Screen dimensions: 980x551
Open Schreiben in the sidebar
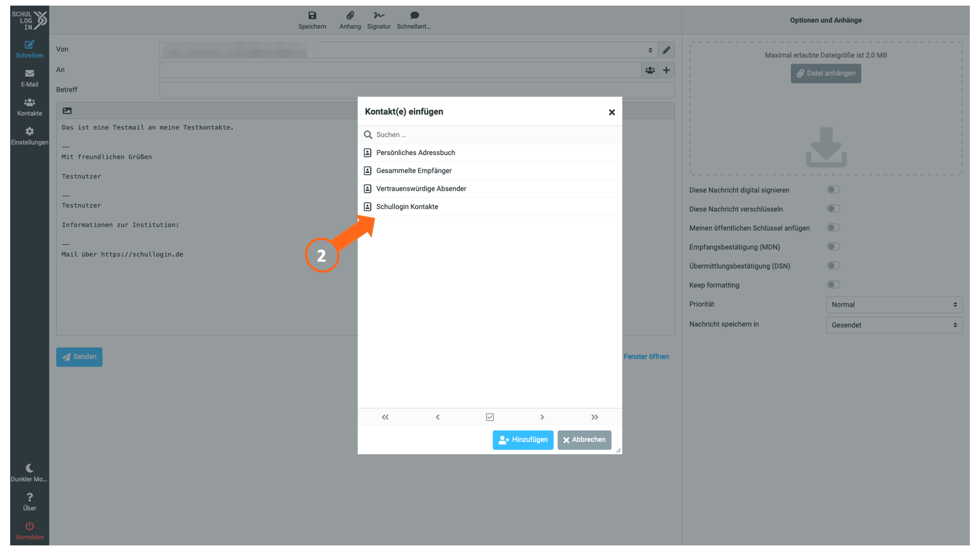point(29,49)
